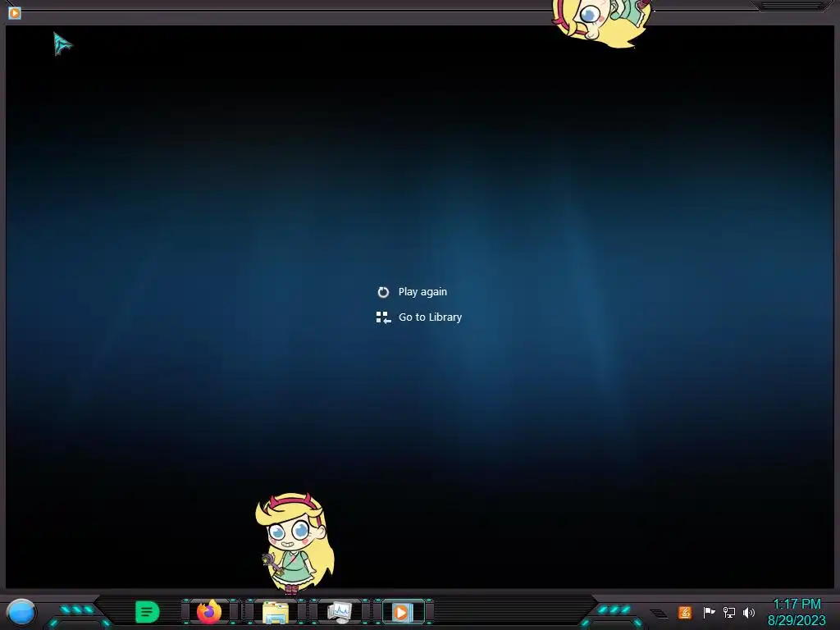Click the date 8/29/2023 in tray
Screen dimensions: 840x630
point(797,620)
